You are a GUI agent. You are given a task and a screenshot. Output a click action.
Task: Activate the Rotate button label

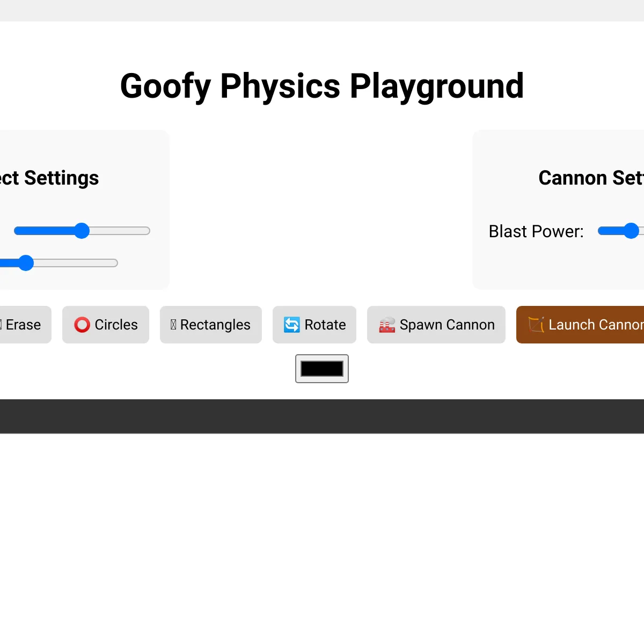click(325, 325)
